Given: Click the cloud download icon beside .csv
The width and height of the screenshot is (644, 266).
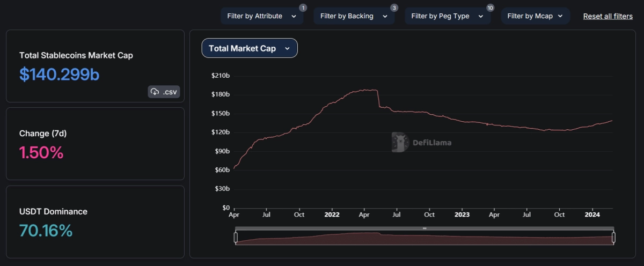Looking at the screenshot, I should pyautogui.click(x=155, y=92).
